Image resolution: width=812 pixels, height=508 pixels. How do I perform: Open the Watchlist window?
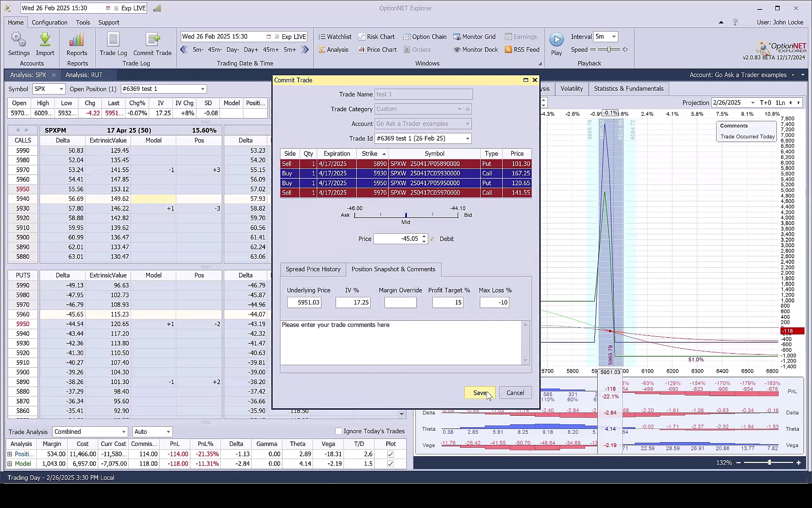pos(335,37)
